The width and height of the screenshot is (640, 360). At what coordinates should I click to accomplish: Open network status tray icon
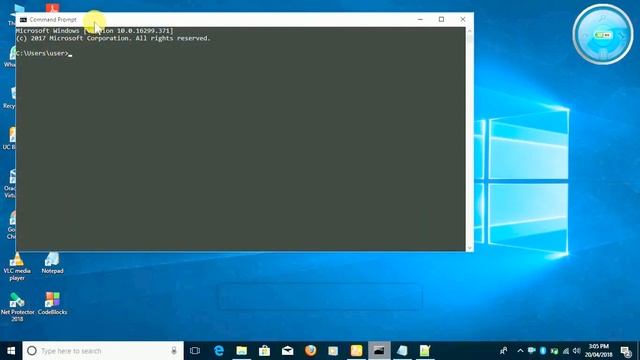pyautogui.click(x=566, y=351)
